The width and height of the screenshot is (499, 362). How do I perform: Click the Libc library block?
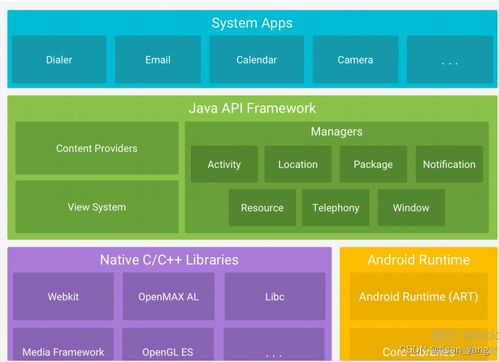[x=275, y=296]
